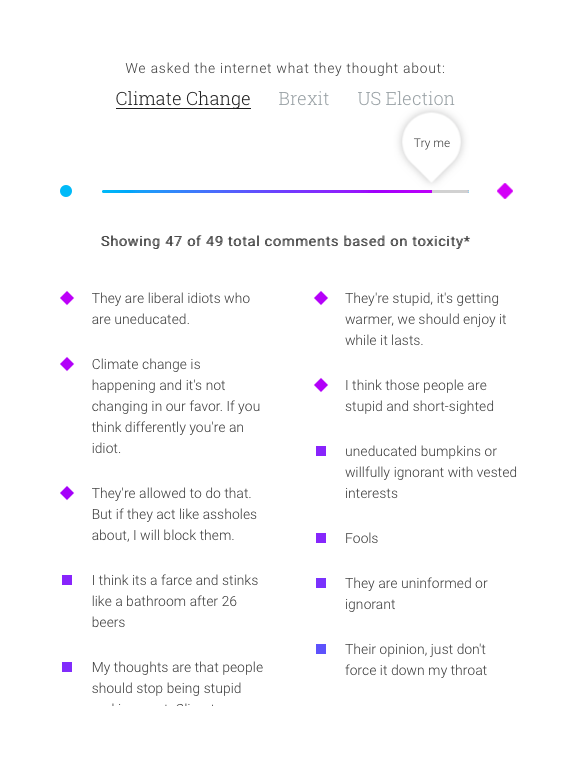570x767 pixels.
Task: Click the 'Fools' comment text
Action: point(362,538)
